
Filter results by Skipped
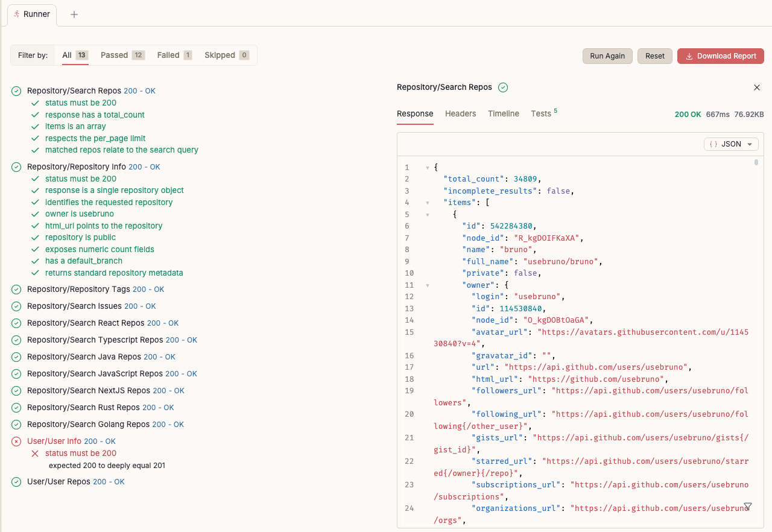(227, 55)
